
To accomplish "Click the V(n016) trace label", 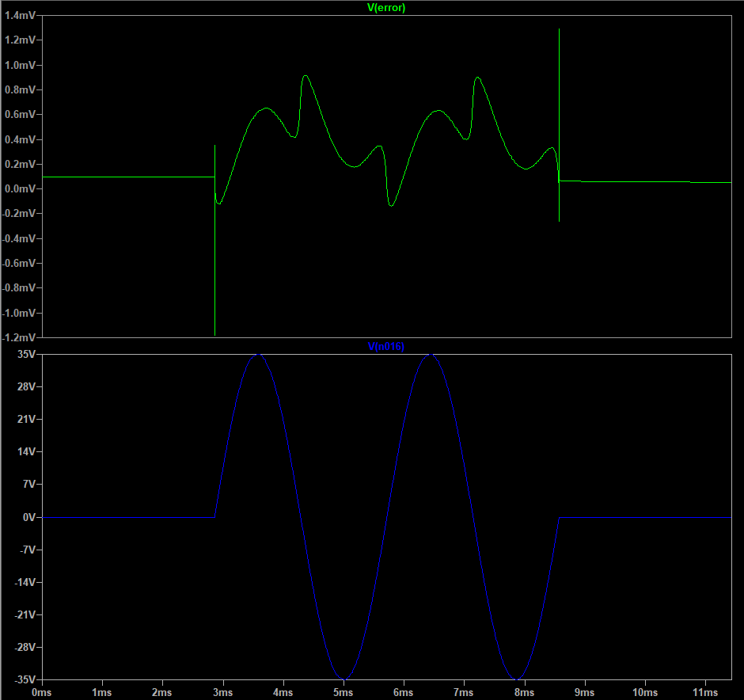I will coord(386,347).
